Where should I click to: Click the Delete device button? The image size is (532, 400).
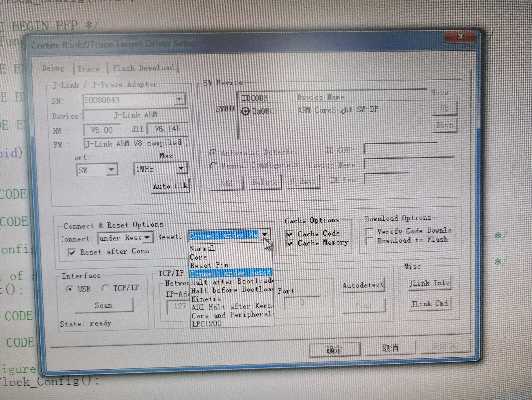tap(265, 183)
